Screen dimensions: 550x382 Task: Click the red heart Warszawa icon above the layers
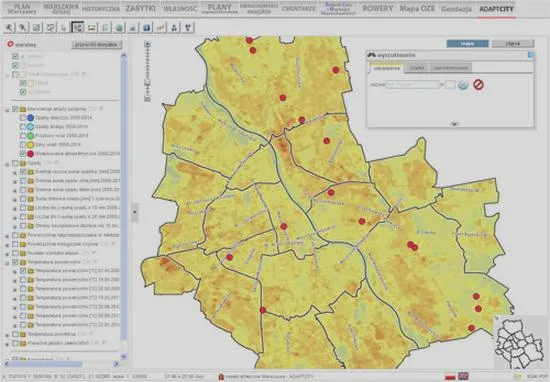pyautogui.click(x=10, y=44)
